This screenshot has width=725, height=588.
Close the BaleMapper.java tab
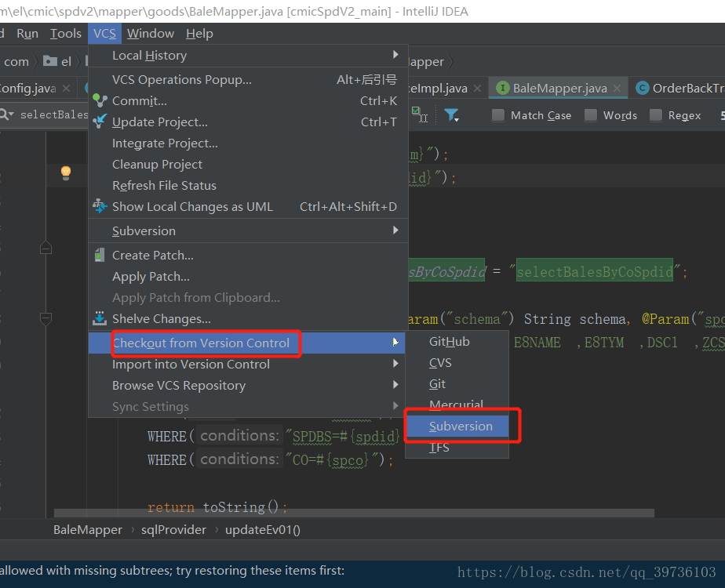coord(617,89)
